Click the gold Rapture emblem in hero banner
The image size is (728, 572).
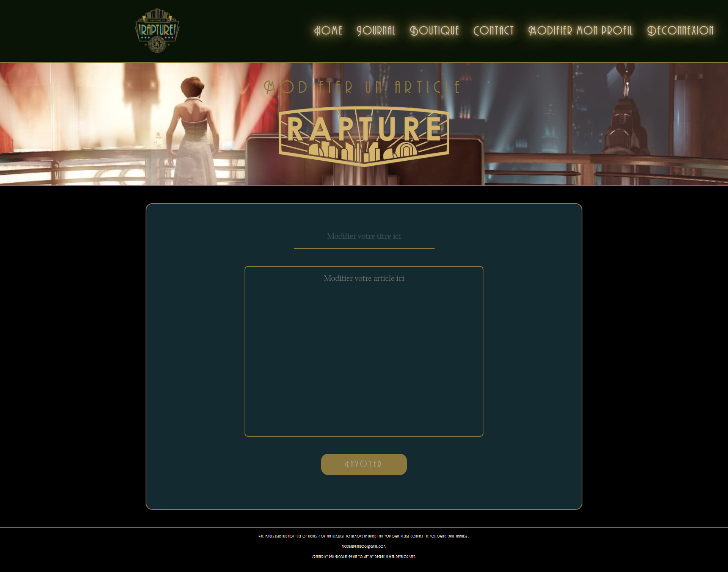pyautogui.click(x=363, y=135)
